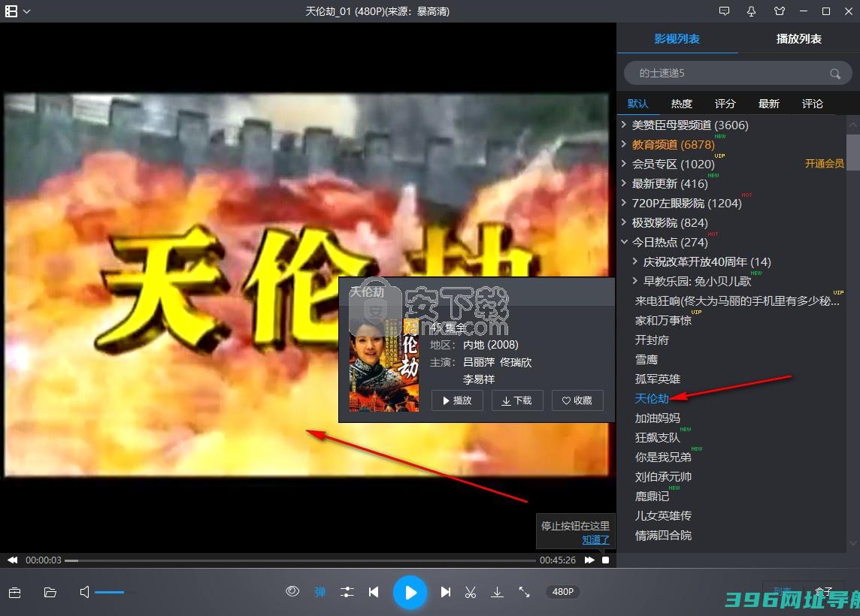The height and width of the screenshot is (616, 860).
Task: Open the skin changer shirt icon
Action: click(x=780, y=11)
